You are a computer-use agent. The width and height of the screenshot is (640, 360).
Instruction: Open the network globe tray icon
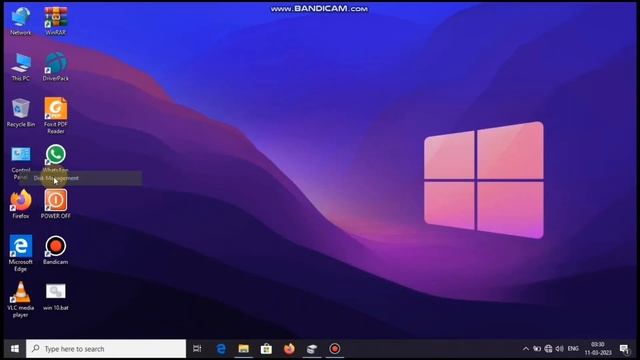[x=549, y=349]
